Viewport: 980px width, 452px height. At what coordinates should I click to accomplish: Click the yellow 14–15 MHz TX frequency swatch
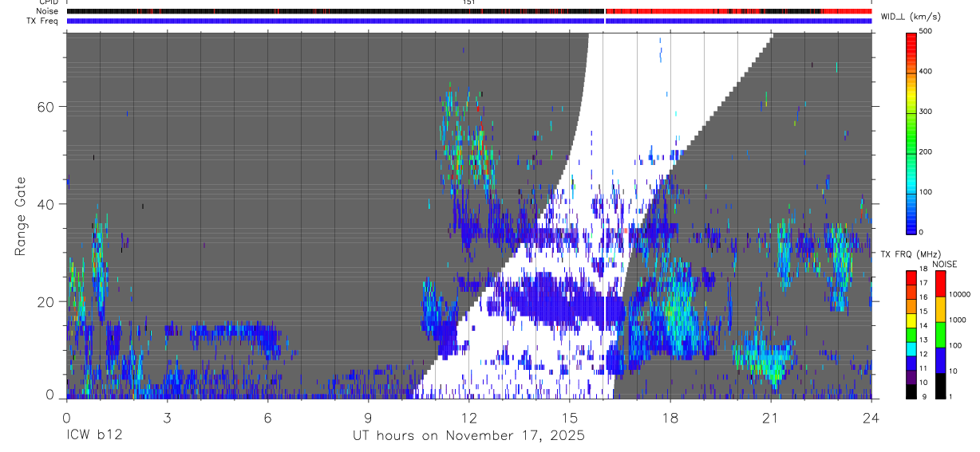pyautogui.click(x=911, y=320)
